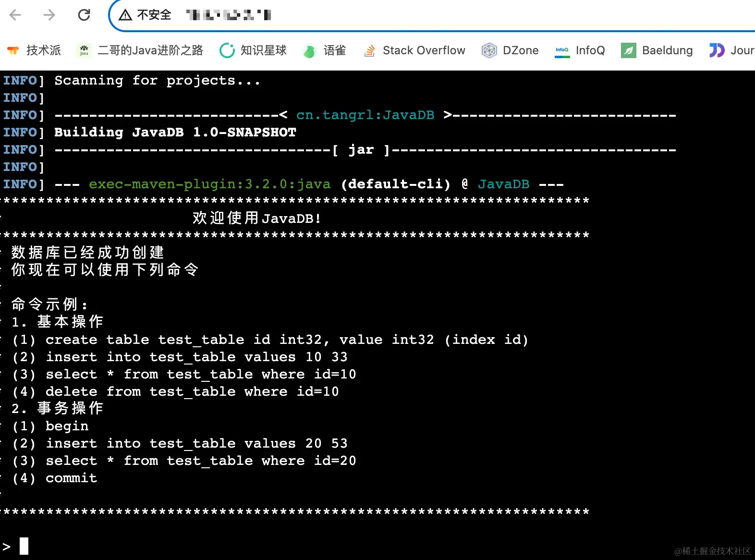Click the 二哥的Java进阶之路 bookmark favicon

(84, 50)
